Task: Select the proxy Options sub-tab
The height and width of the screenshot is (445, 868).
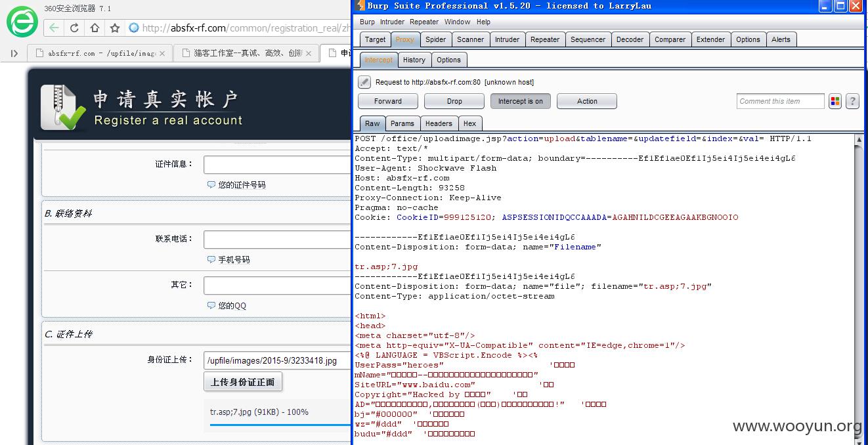Action: point(448,60)
